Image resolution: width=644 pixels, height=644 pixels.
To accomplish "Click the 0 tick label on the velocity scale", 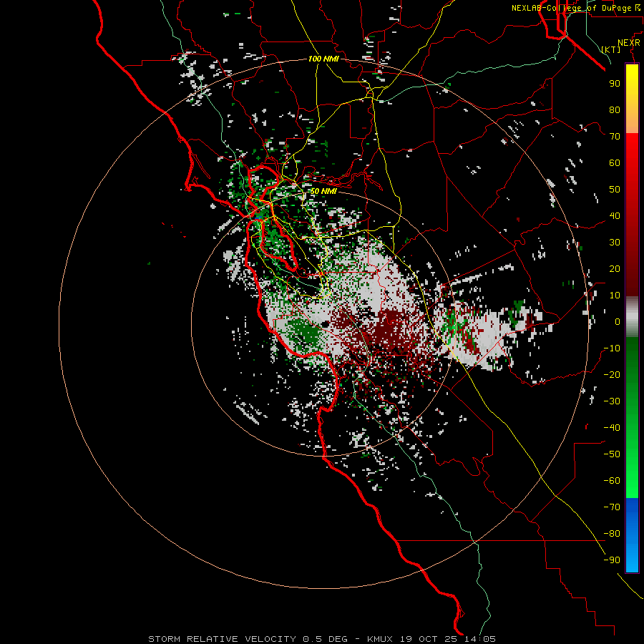I will coord(618,321).
